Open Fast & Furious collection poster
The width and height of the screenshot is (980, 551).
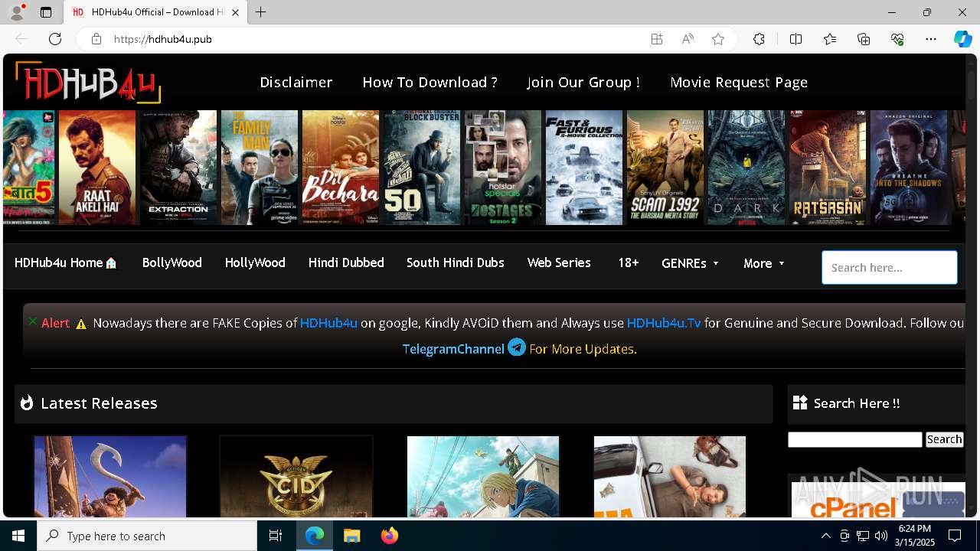pyautogui.click(x=584, y=168)
